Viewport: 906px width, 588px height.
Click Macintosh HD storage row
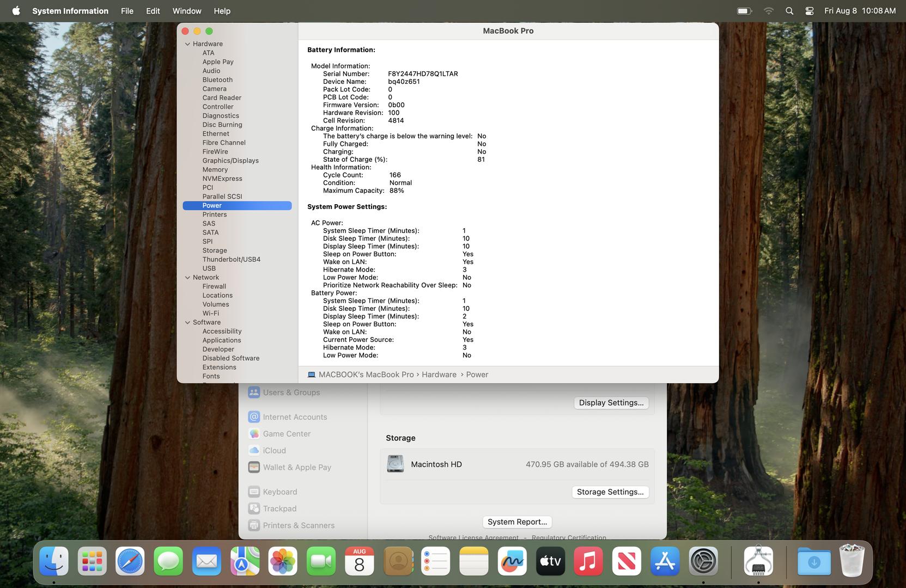point(517,464)
